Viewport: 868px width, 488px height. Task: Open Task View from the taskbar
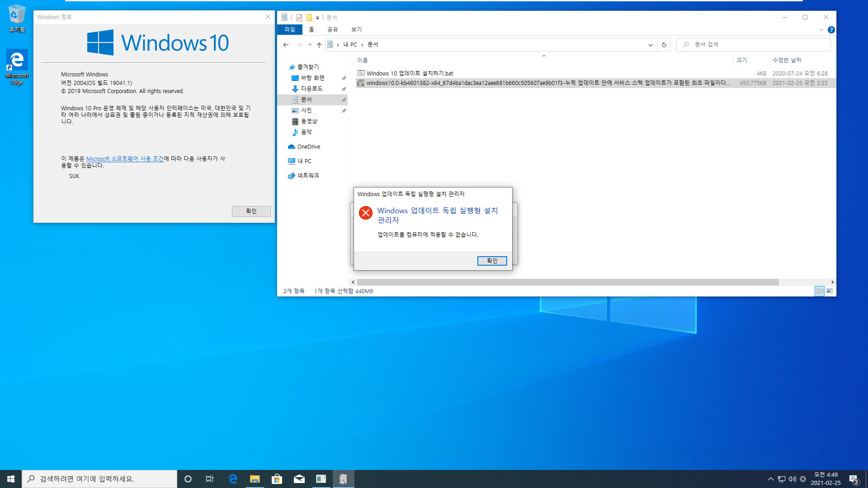[210, 479]
